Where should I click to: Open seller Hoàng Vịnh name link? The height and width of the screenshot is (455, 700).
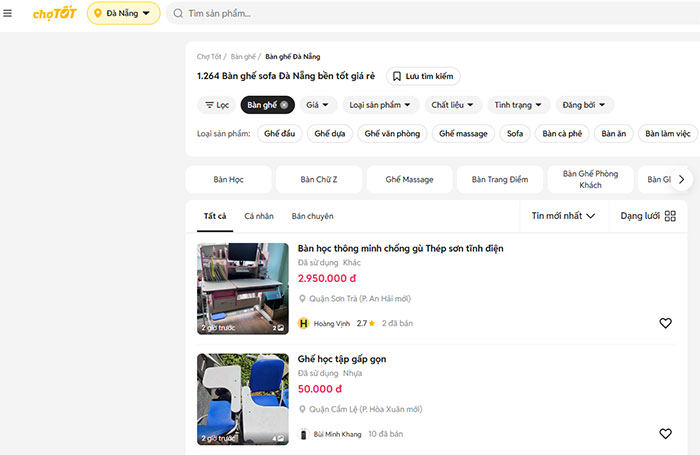point(331,324)
